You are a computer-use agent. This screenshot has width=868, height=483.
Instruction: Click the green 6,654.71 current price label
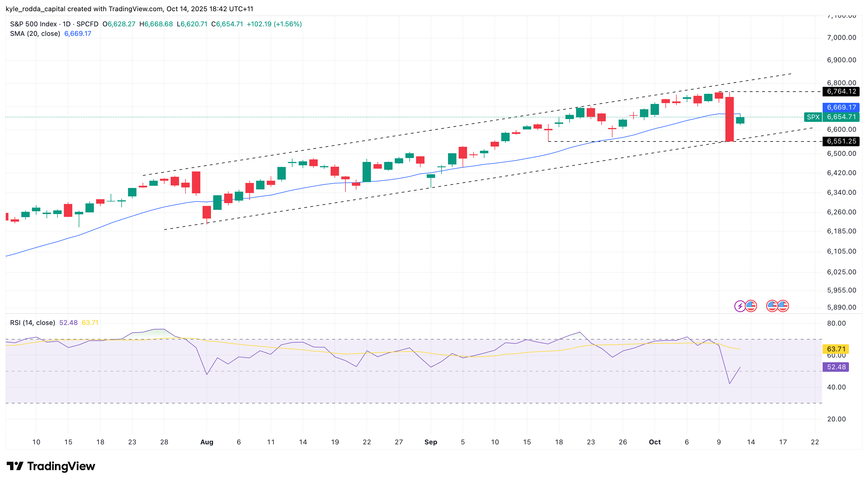coord(841,117)
